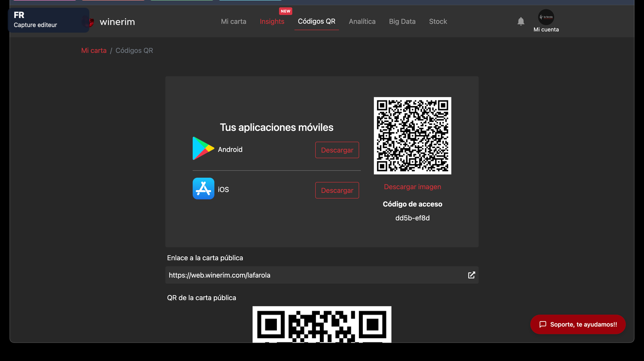Screen dimensions: 644x361
Task: Click the Mi cuenta label
Action: pyautogui.click(x=546, y=30)
